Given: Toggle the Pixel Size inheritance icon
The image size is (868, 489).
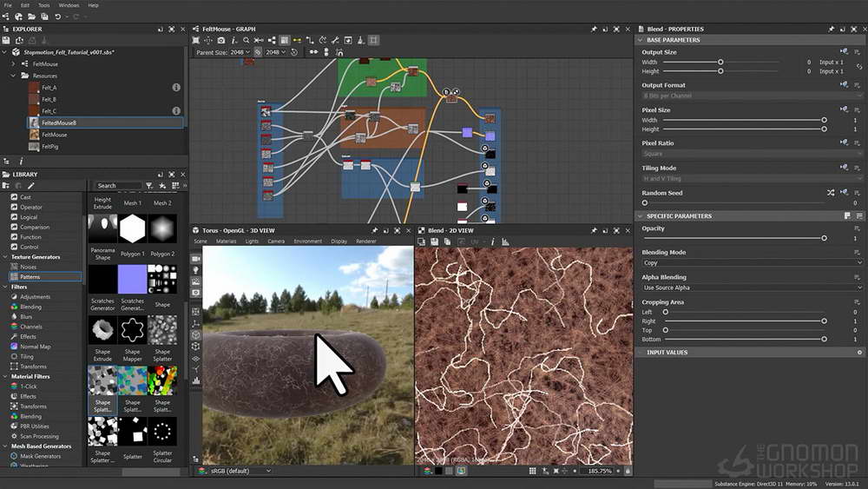Looking at the screenshot, I should pyautogui.click(x=844, y=109).
